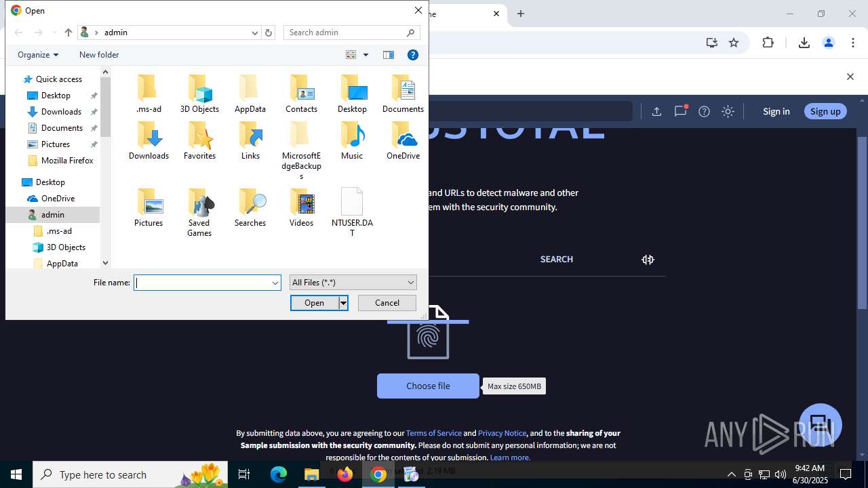Open the Terms of Service link
868x488 pixels.
click(x=434, y=433)
